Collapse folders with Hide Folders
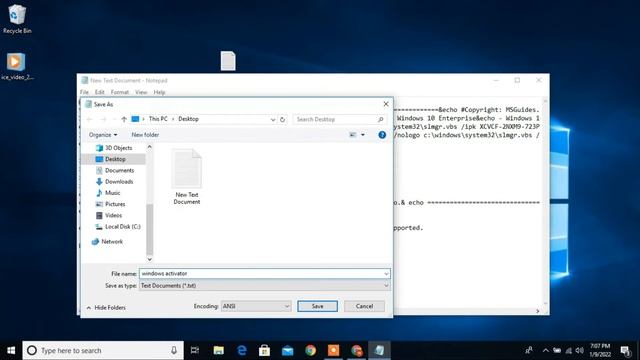This screenshot has width=640, height=360. [x=106, y=308]
